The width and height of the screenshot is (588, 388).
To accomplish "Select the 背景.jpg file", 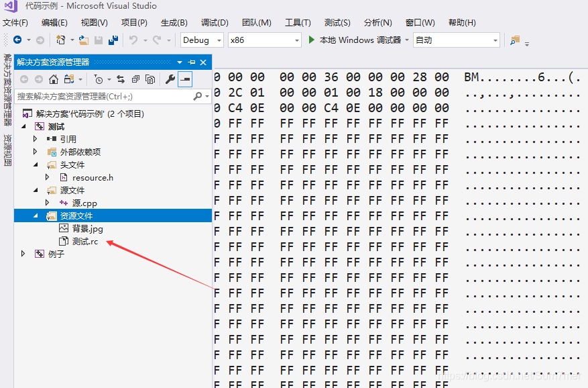I will (x=87, y=228).
